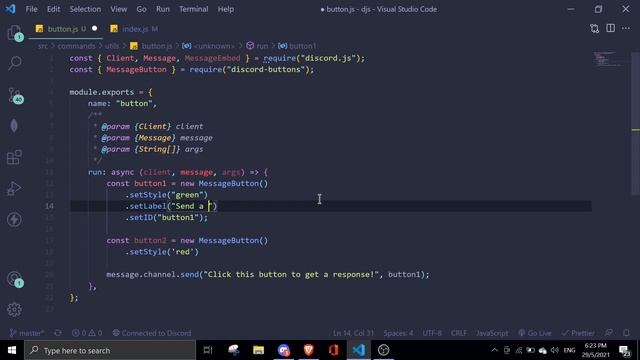The image size is (640, 360).
Task: Open File Explorer from taskbar
Action: 258,350
